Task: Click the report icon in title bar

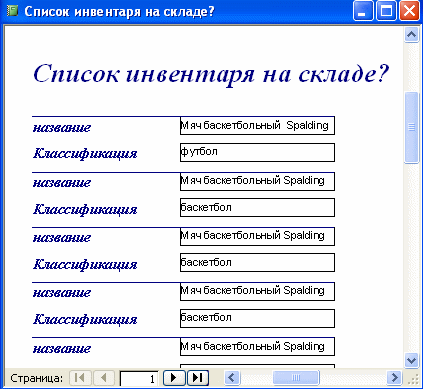Action: pos(12,11)
